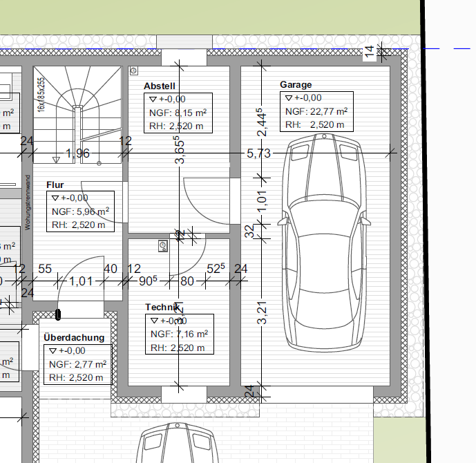Select the appliance symbol at top of Technik
The height and width of the screenshot is (463, 476).
(163, 245)
